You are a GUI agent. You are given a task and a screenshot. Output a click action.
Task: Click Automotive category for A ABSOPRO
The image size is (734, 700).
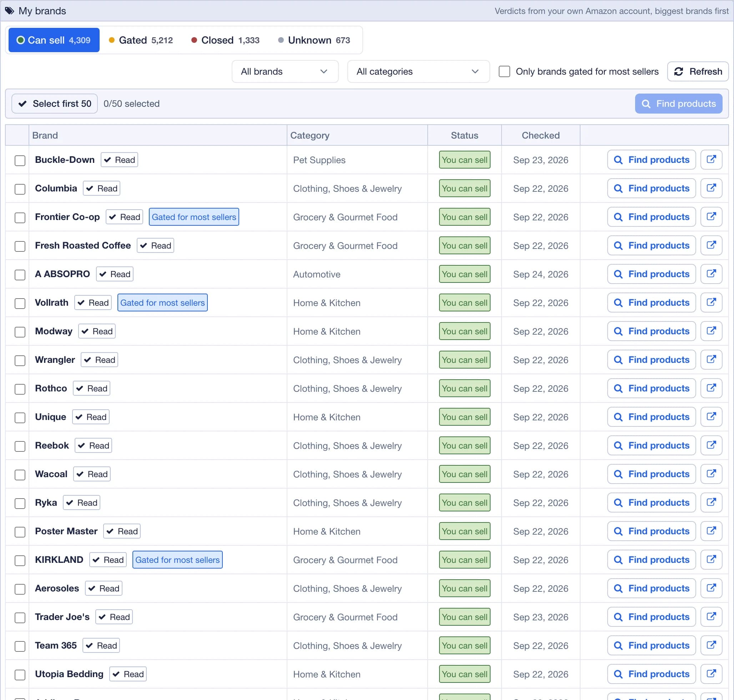click(x=317, y=274)
